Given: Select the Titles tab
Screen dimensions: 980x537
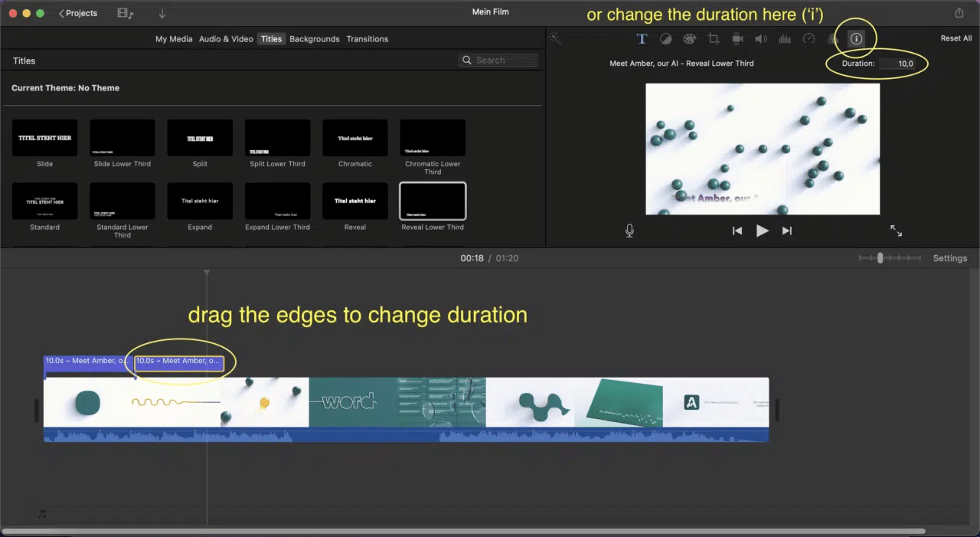Looking at the screenshot, I should coord(271,39).
